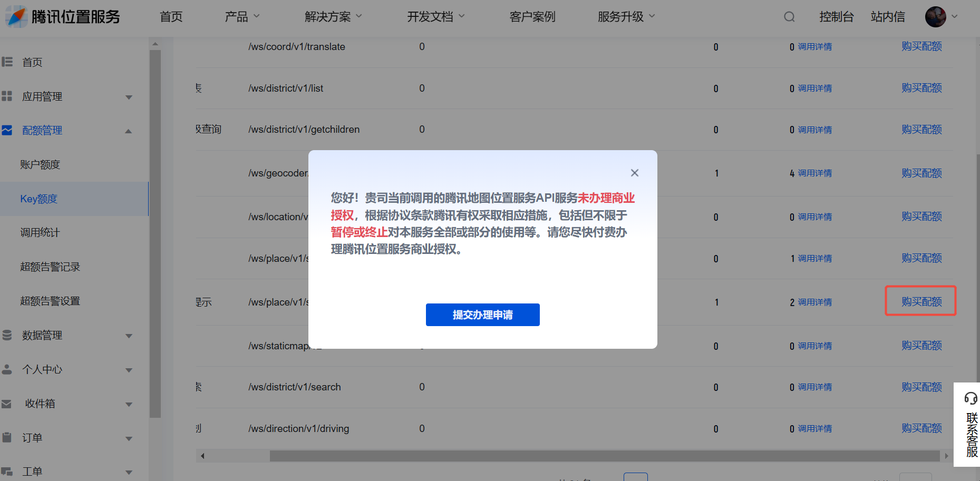This screenshot has height=481, width=980.
Task: Click 购买配额 for /ws/coord/v1/translate
Action: tap(921, 46)
